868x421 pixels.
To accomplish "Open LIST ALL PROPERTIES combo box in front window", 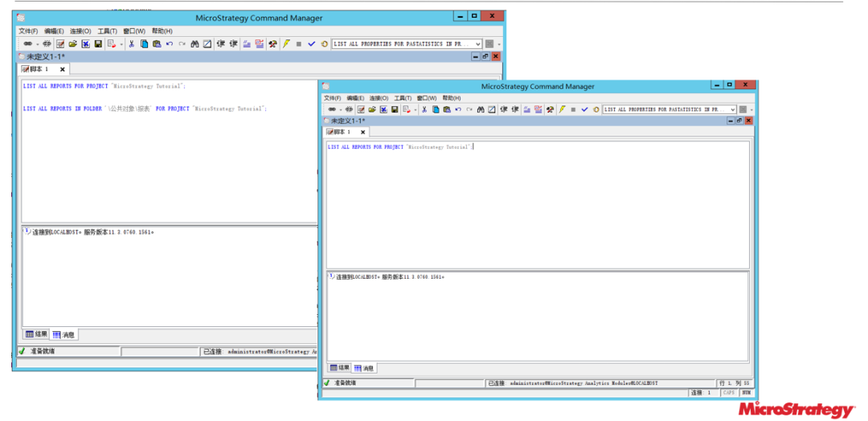I will [669, 109].
